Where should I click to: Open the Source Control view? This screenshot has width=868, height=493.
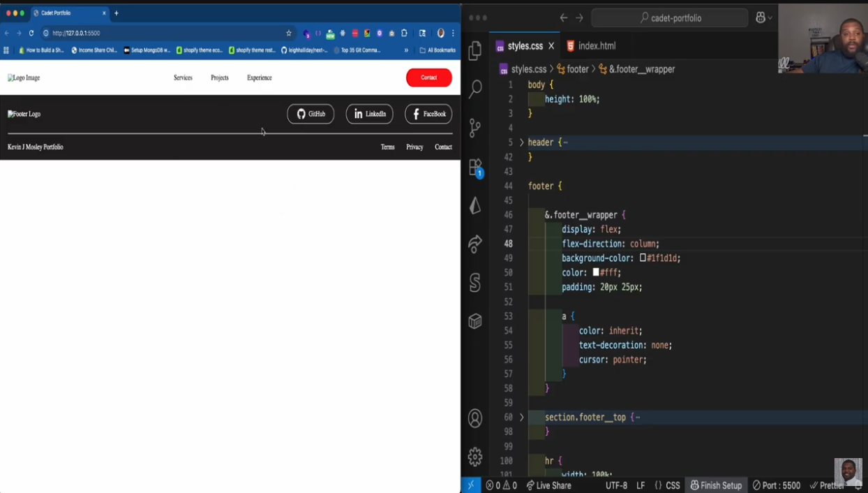pyautogui.click(x=475, y=129)
